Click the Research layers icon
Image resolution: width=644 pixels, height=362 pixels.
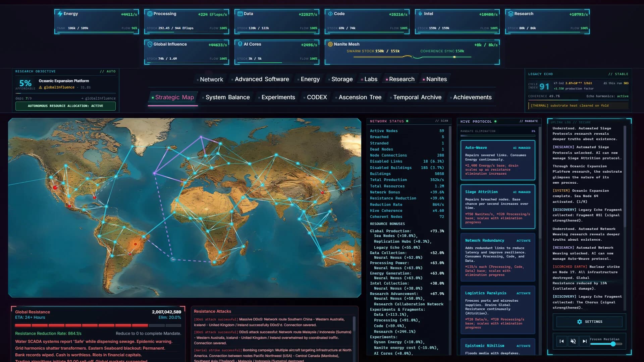[511, 14]
